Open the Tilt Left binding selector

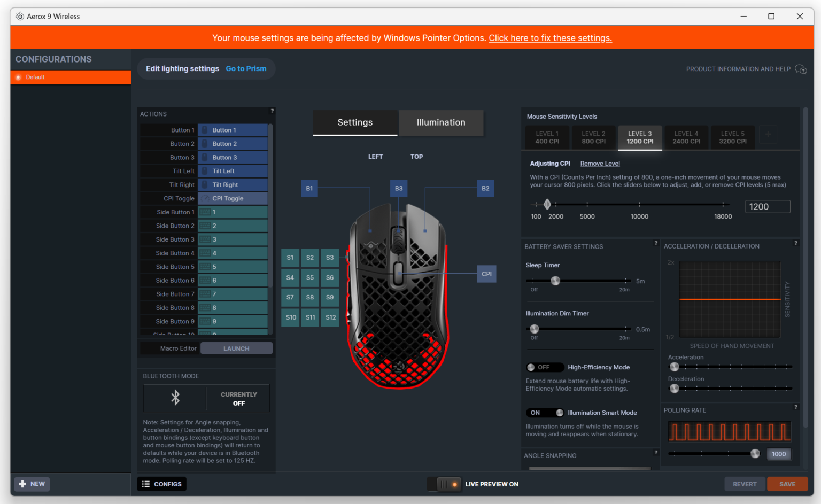[x=233, y=170]
